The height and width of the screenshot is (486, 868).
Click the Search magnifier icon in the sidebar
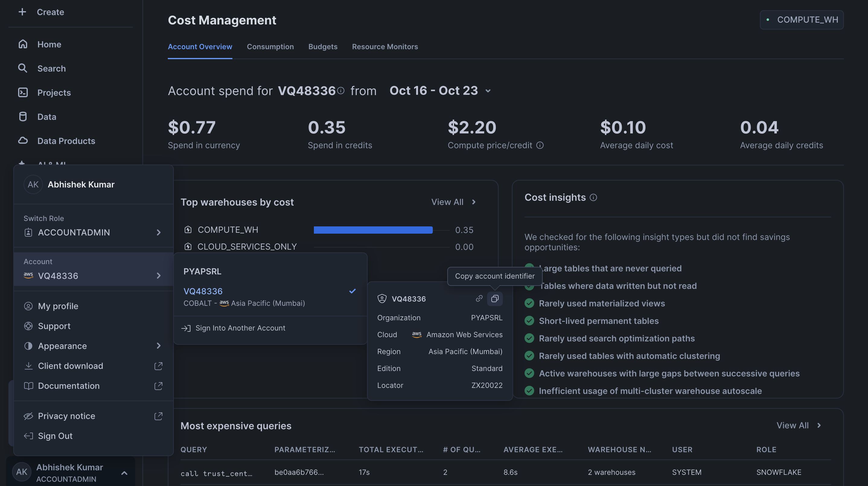(23, 69)
